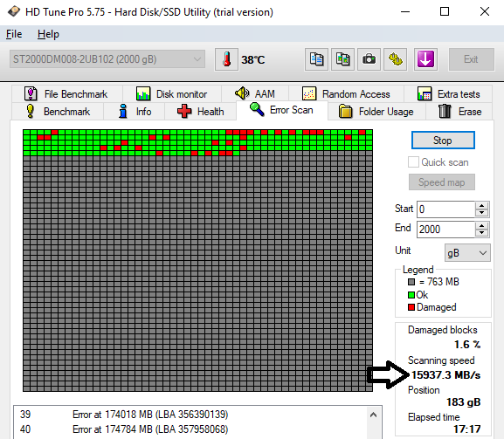
Task: Expand the ST2000DM008 drive selector dropdown
Action: pos(107,59)
